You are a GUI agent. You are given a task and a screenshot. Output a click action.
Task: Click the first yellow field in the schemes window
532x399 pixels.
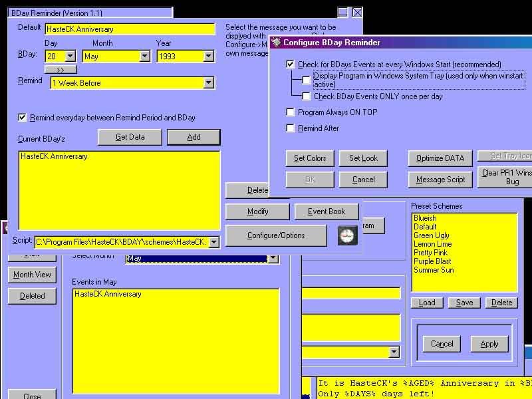351,293
